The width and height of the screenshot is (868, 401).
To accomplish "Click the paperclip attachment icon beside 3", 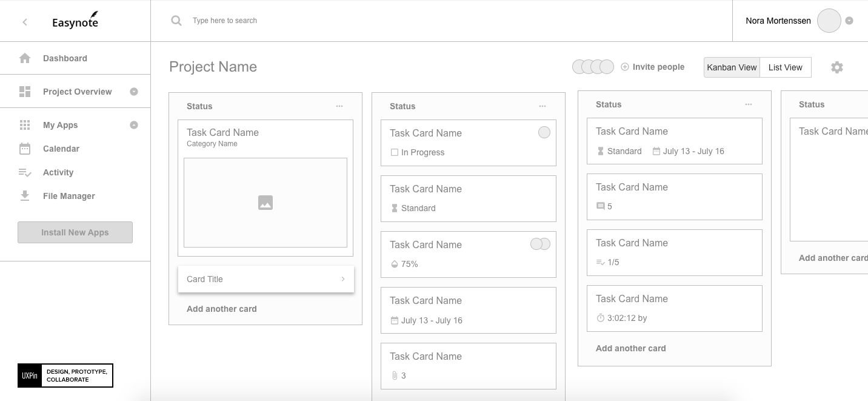I will 395,376.
